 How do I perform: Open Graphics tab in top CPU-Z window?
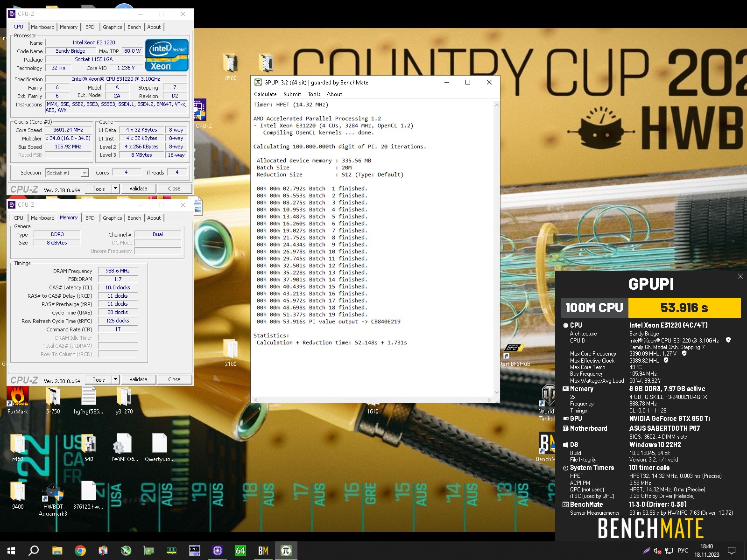(113, 27)
